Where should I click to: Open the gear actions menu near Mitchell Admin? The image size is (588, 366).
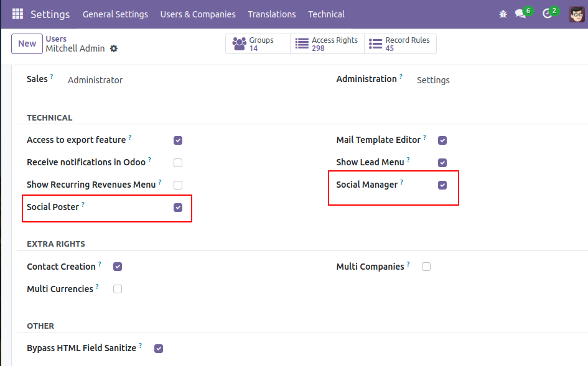pos(114,48)
